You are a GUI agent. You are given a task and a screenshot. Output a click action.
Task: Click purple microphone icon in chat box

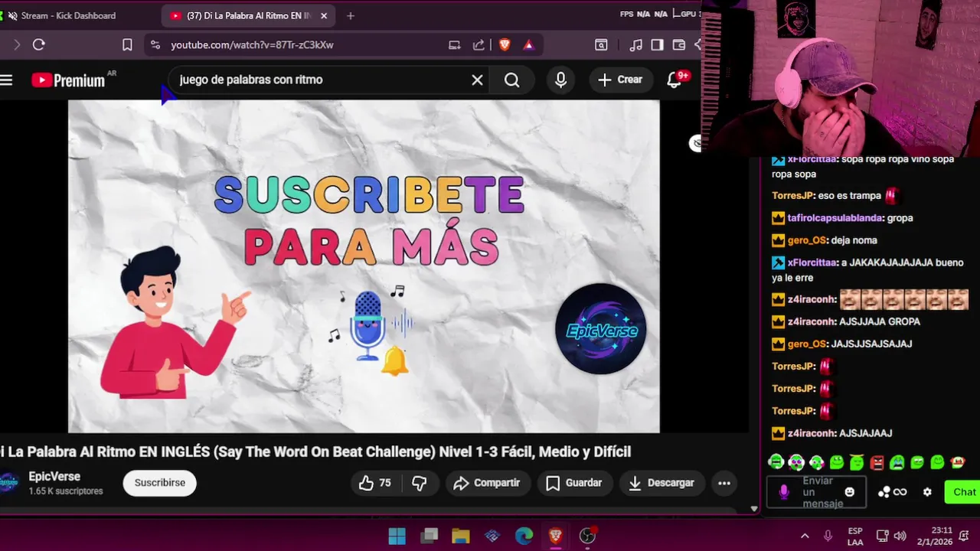[784, 492]
